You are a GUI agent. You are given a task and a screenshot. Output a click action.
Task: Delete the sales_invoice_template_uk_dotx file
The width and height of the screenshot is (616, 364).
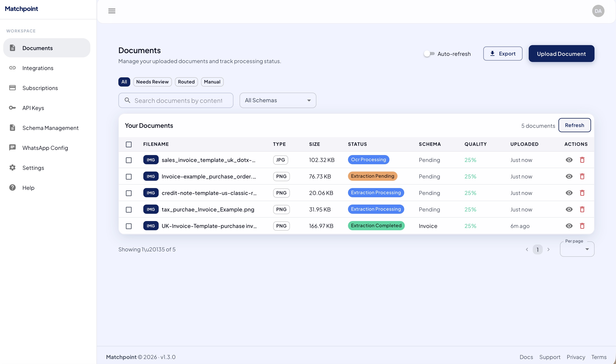click(x=582, y=160)
